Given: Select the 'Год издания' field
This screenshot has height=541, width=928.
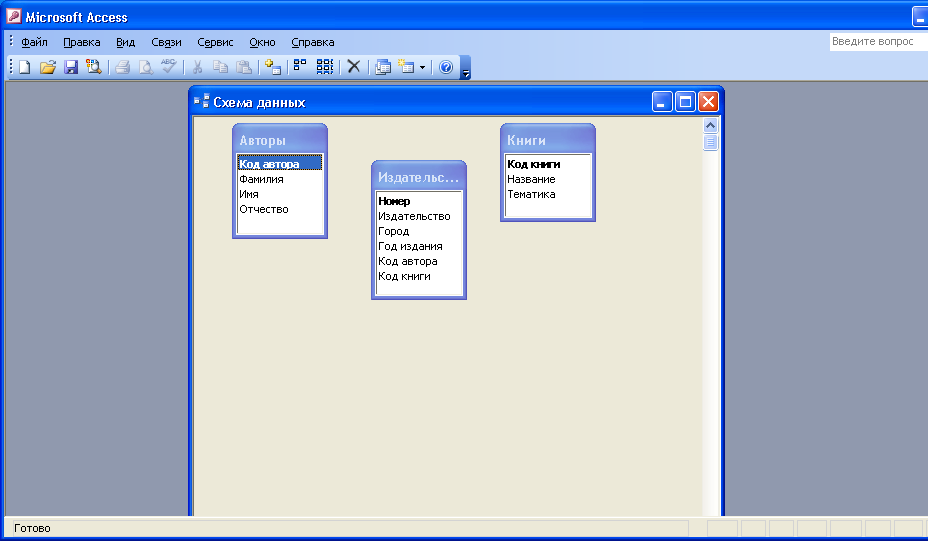Looking at the screenshot, I should click(419, 246).
